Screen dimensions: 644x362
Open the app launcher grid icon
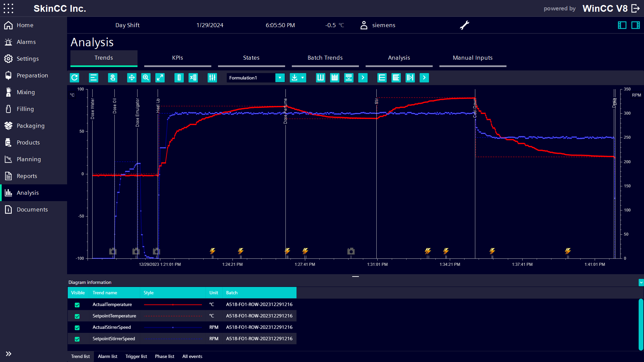tap(8, 8)
